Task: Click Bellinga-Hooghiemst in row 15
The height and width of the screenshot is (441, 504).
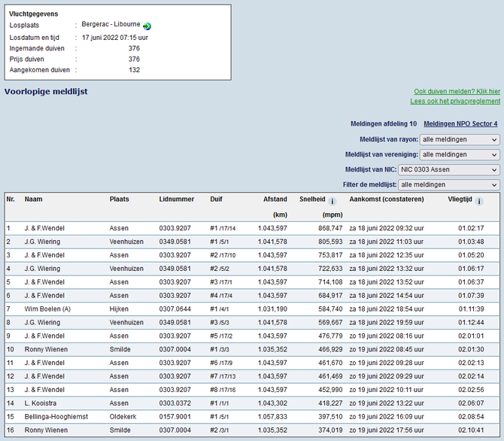Action: [56, 417]
